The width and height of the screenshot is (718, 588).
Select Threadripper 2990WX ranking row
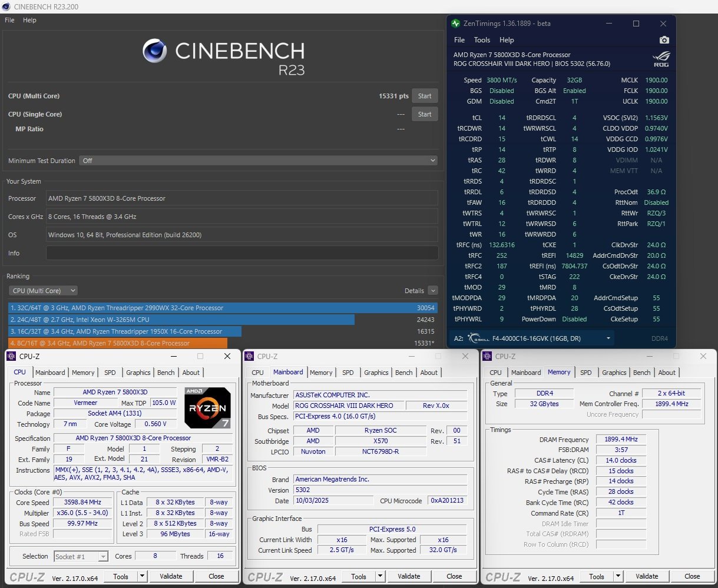(223, 308)
